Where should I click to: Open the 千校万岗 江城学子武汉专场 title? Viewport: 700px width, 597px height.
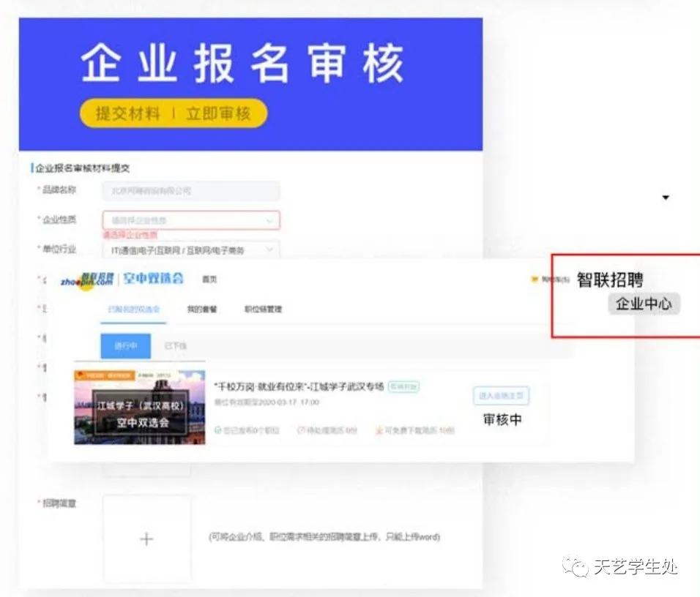pos(299,386)
